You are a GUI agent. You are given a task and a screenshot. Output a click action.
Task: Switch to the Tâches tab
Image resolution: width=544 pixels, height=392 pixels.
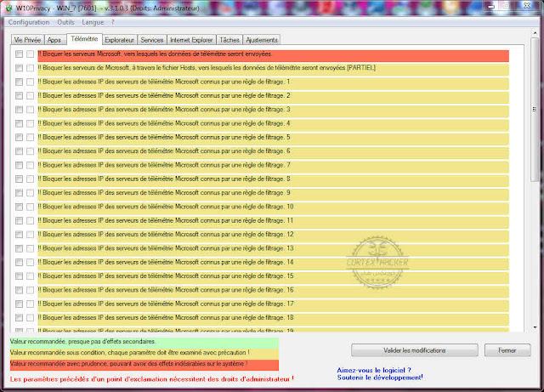pos(229,40)
